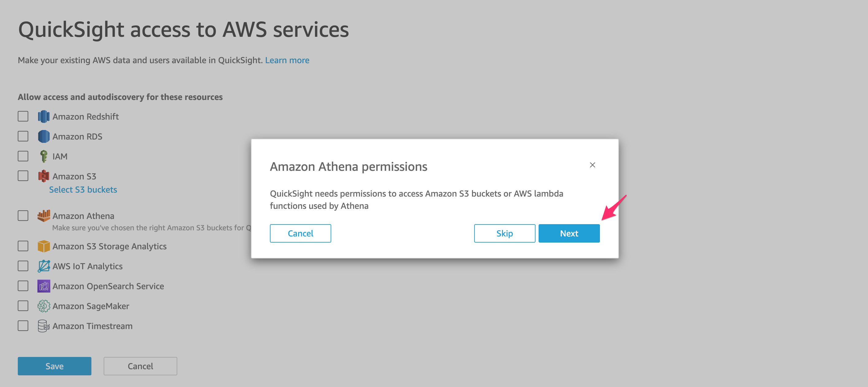Check the Amazon Athena checkbox
The height and width of the screenshot is (387, 868).
23,216
